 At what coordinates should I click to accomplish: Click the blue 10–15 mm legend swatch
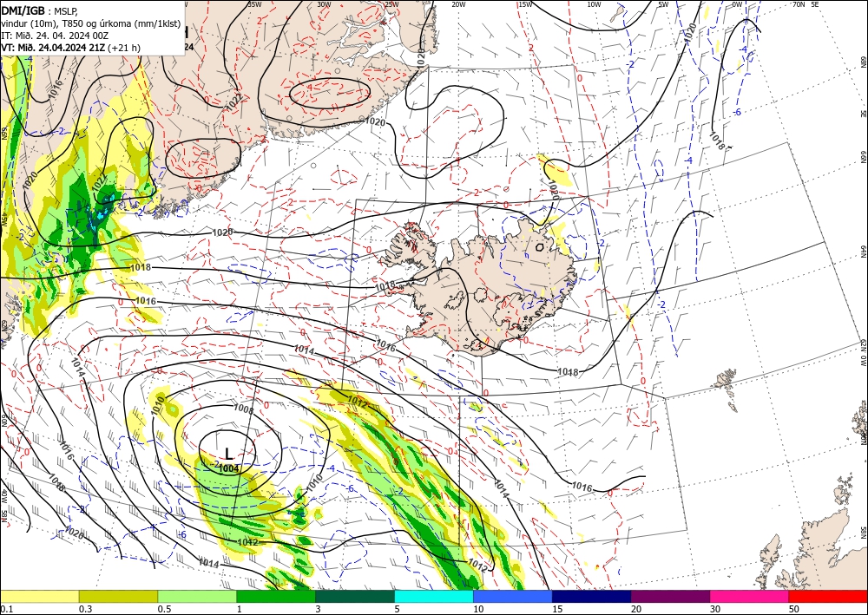point(513,596)
